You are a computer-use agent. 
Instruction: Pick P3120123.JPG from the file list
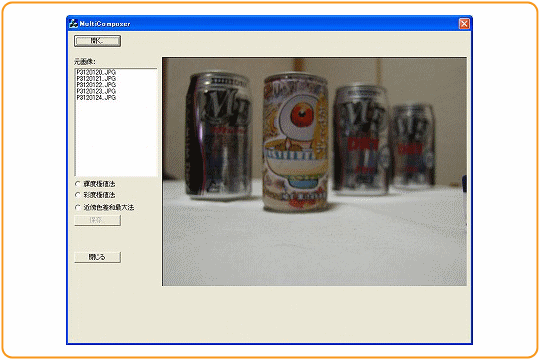point(96,91)
